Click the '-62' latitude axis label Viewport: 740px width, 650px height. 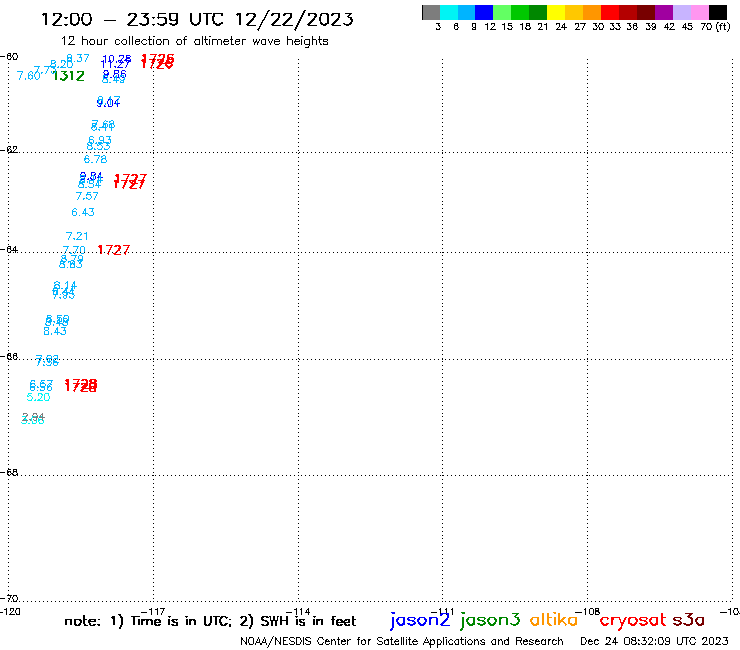coord(9,150)
